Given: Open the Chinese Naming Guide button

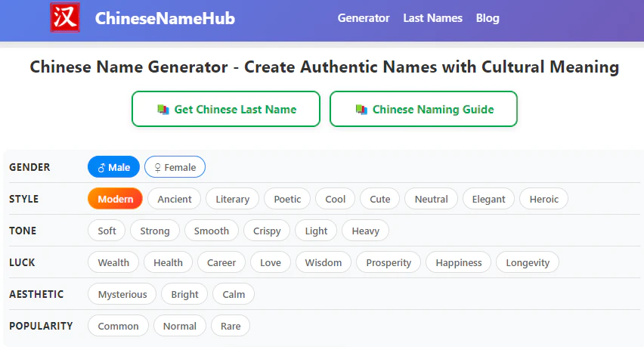Looking at the screenshot, I should tap(423, 109).
